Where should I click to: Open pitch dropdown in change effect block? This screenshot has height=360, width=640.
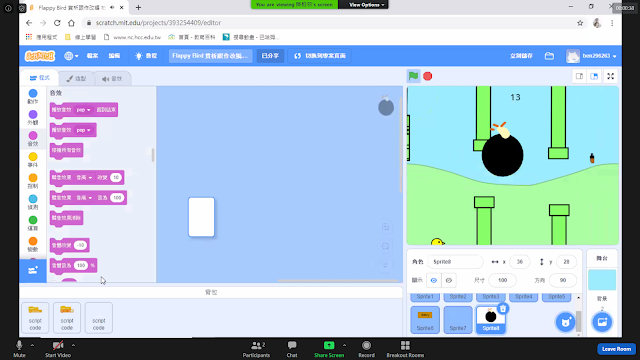coord(84,178)
